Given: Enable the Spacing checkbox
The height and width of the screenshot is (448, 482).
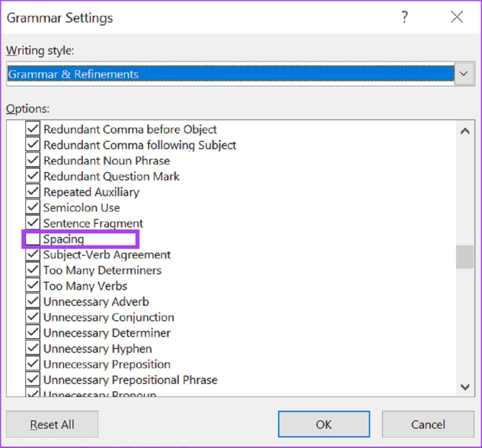Looking at the screenshot, I should pos(32,239).
